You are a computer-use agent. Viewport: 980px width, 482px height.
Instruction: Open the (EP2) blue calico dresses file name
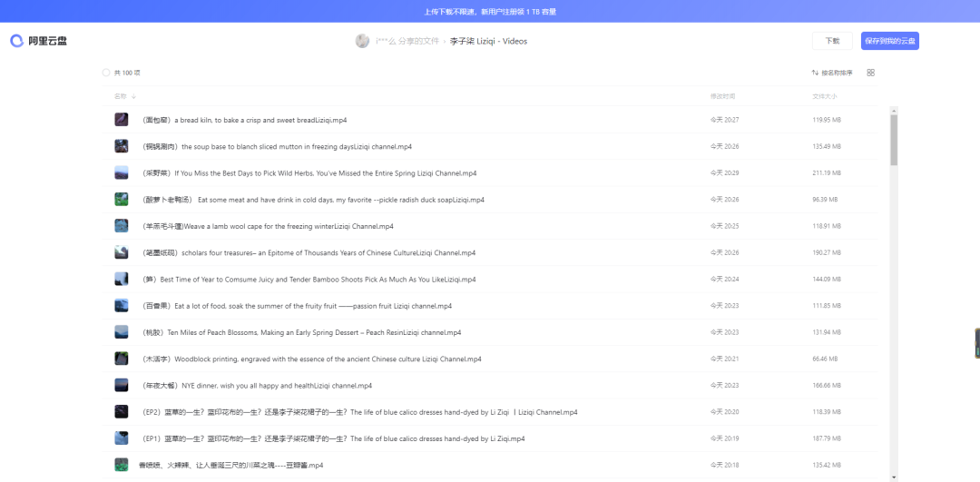click(x=359, y=412)
